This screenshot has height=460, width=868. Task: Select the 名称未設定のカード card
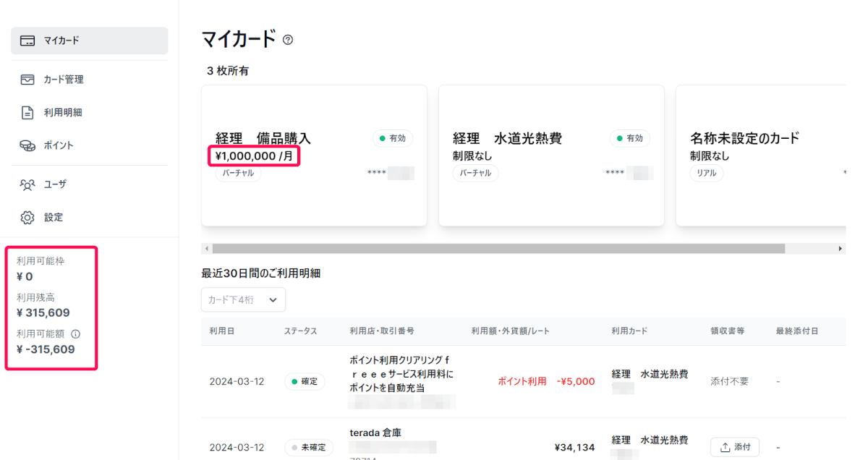pos(759,156)
